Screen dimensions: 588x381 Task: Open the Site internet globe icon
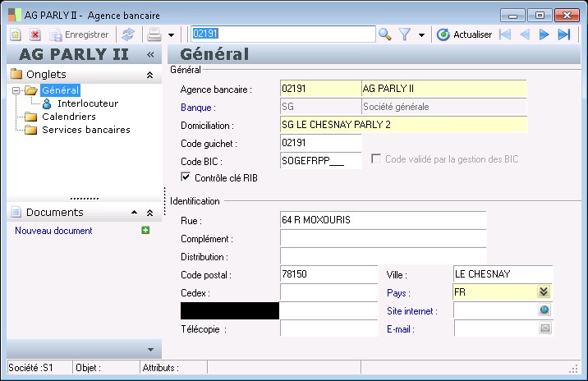pyautogui.click(x=544, y=310)
